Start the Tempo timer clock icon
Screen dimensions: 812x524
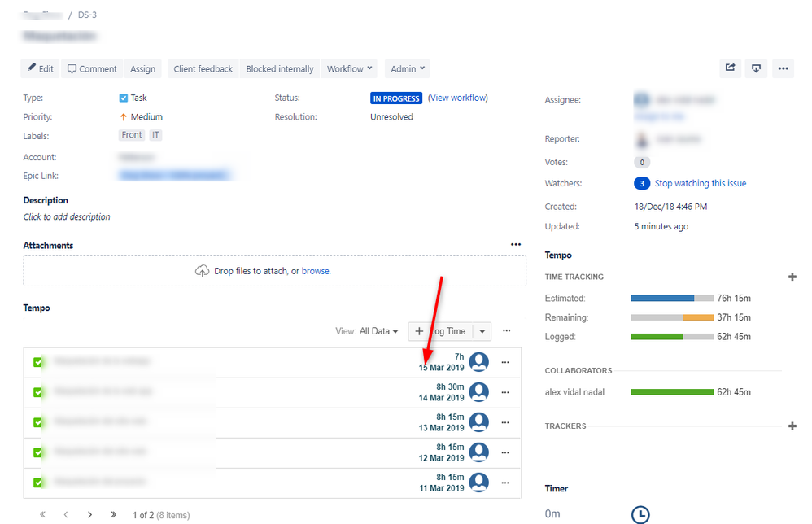640,514
